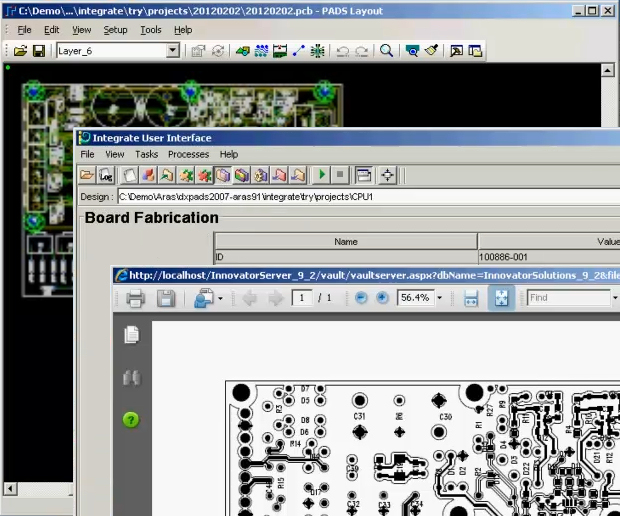The image size is (620, 516).
Task: Open the Pages panel in PDF sidebar
Action: tap(131, 335)
